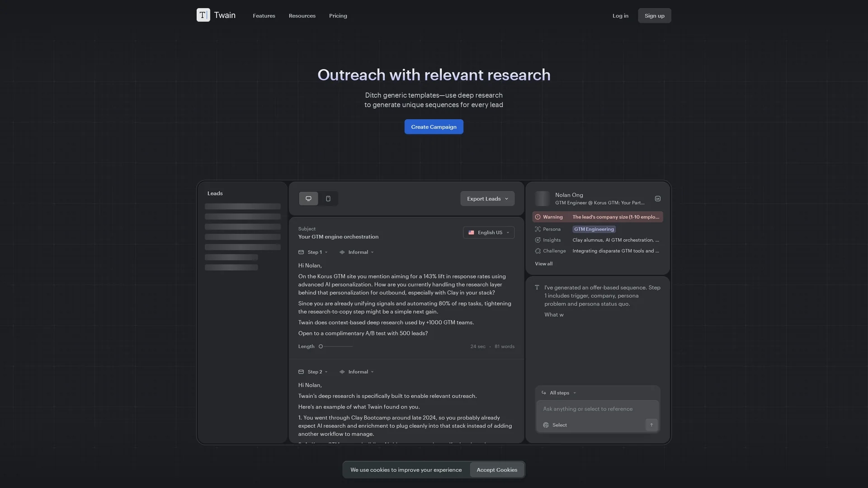Click the Persona row icon
The height and width of the screenshot is (488, 868).
click(x=538, y=229)
